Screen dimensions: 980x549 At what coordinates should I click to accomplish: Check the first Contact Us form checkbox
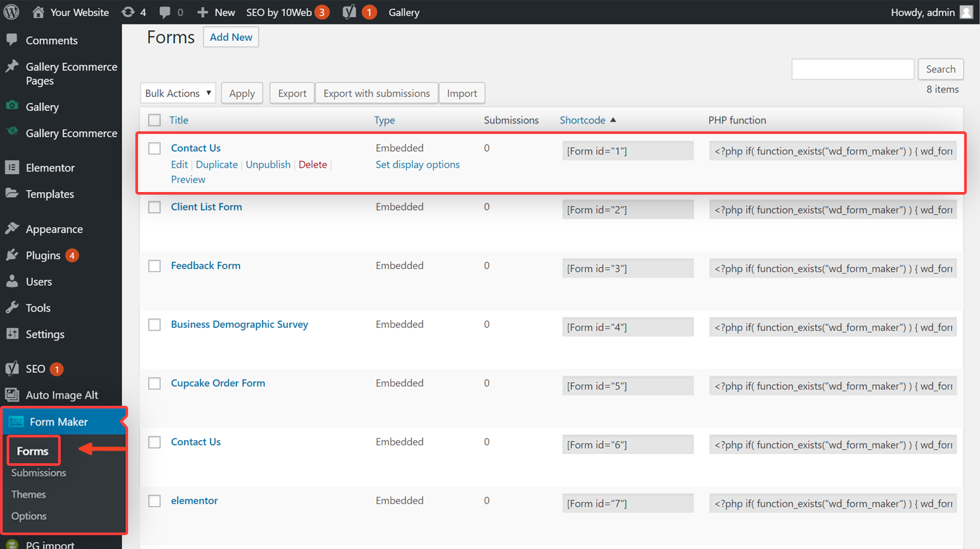click(x=155, y=148)
